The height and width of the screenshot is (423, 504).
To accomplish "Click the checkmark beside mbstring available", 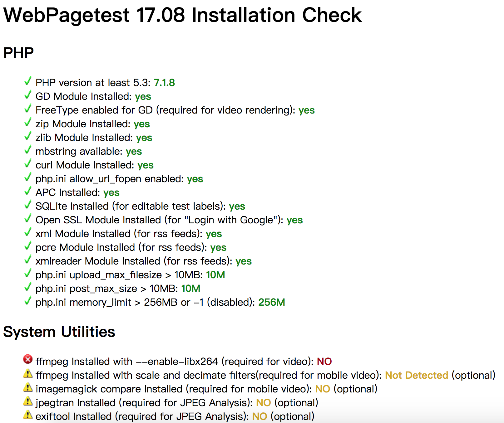I will pos(28,150).
